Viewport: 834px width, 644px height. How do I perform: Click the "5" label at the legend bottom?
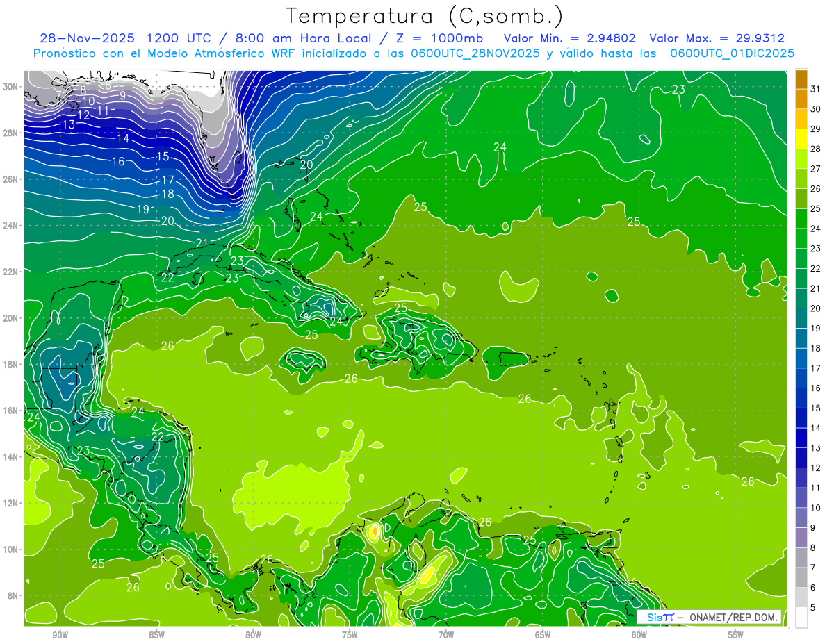tap(814, 608)
